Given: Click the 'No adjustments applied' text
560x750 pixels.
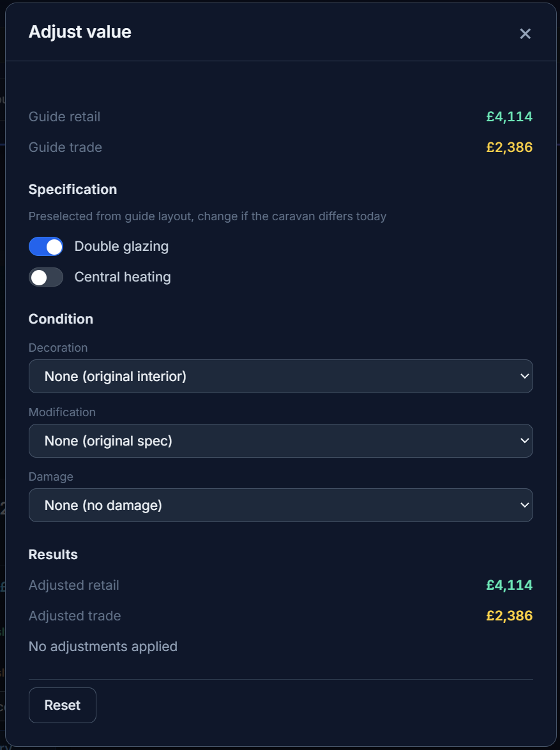Looking at the screenshot, I should click(x=103, y=646).
